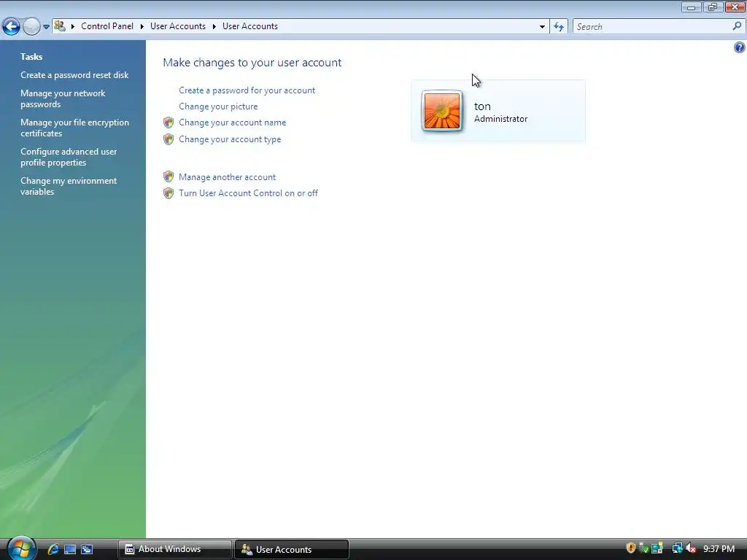Screen dimensions: 747x560
Task: Click shield icon beside Change your account type
Action: click(169, 139)
